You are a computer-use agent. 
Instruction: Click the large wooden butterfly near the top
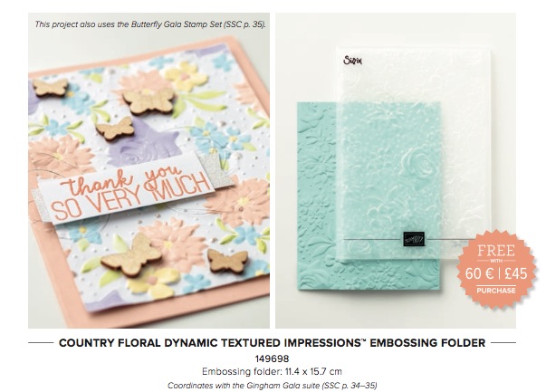(148, 100)
